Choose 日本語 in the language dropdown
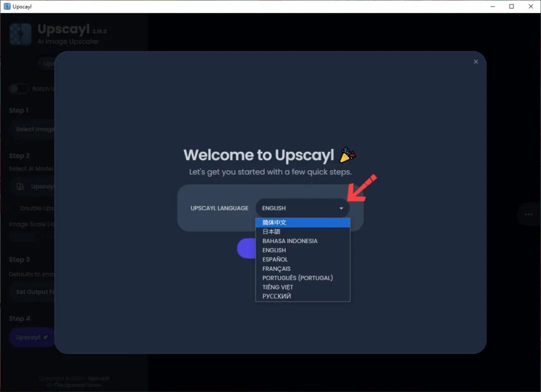The image size is (541, 392). [303, 232]
